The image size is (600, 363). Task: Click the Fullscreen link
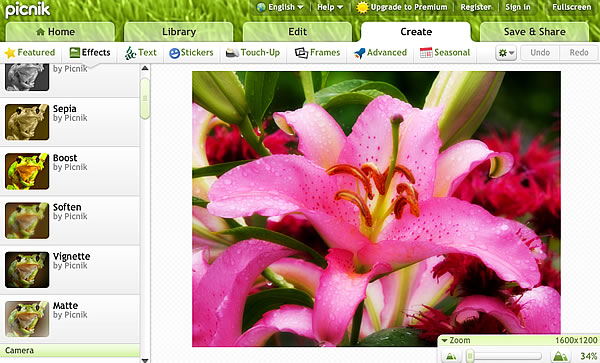[571, 7]
